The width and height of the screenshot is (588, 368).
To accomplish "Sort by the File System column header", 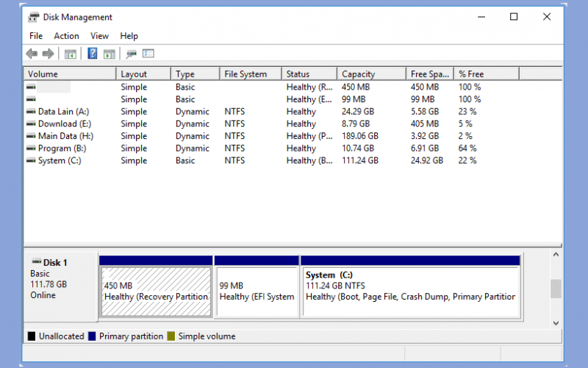I will [x=251, y=74].
